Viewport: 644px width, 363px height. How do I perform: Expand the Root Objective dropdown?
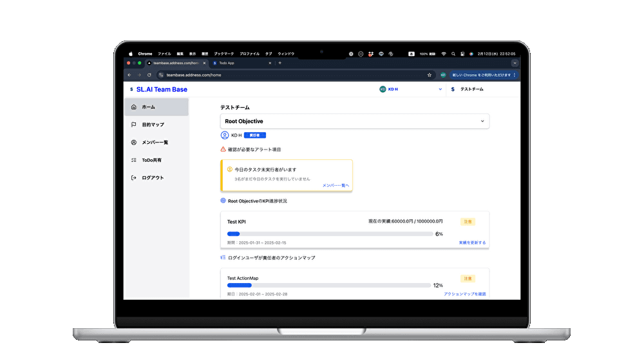point(355,121)
